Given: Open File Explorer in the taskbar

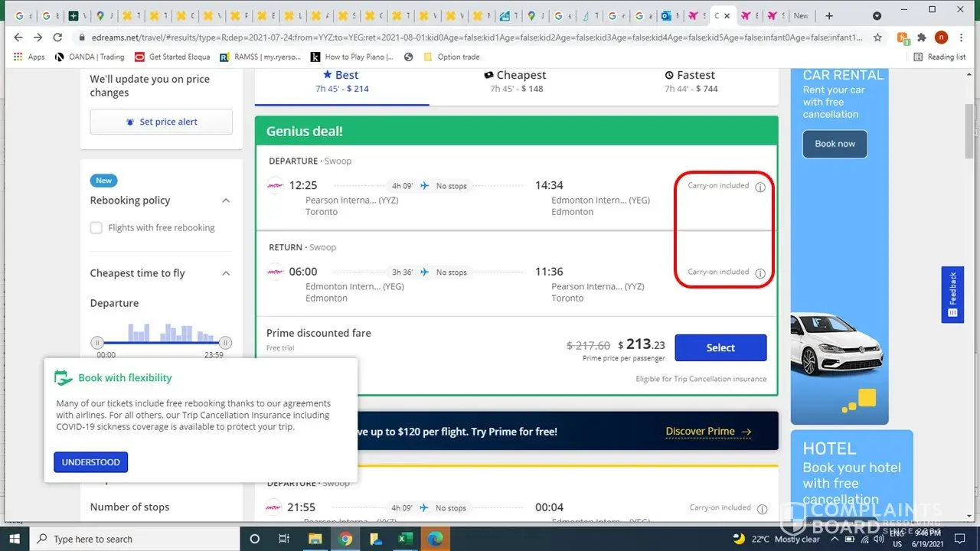Looking at the screenshot, I should [x=315, y=539].
